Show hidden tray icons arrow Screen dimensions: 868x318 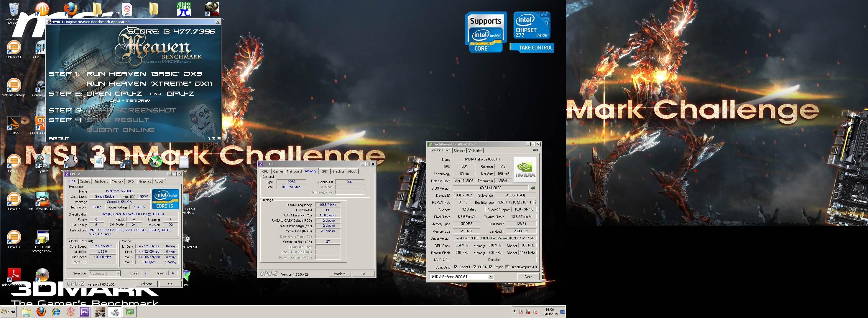coord(514,312)
